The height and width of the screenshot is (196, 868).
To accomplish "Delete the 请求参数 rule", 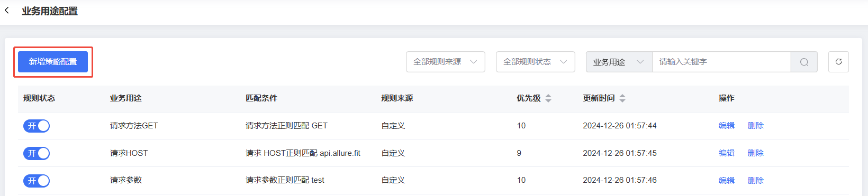I will point(756,181).
